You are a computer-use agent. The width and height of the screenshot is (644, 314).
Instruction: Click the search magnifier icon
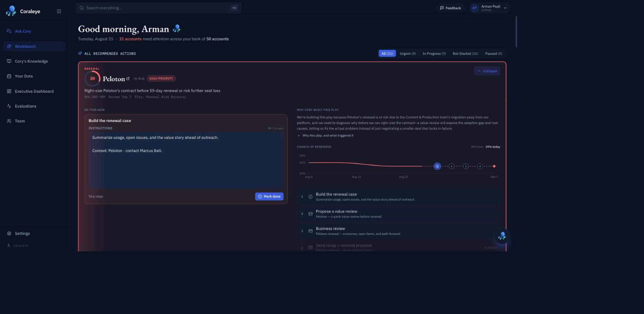point(82,8)
